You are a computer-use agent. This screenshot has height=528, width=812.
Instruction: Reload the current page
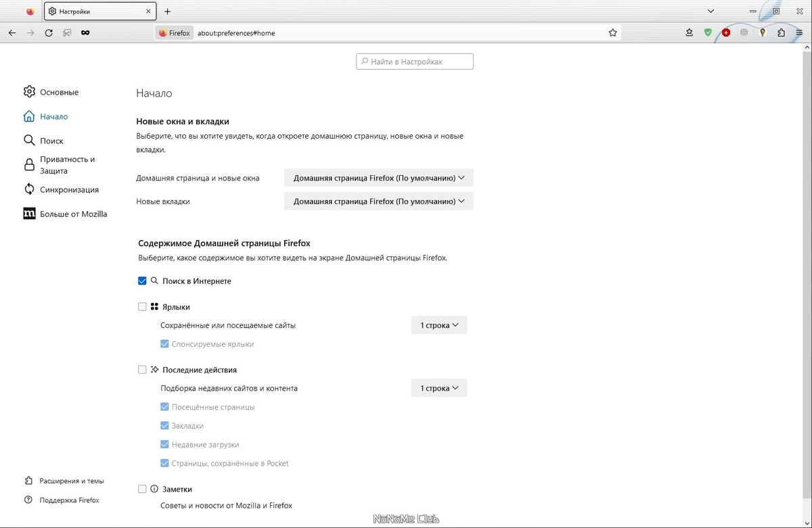point(49,32)
